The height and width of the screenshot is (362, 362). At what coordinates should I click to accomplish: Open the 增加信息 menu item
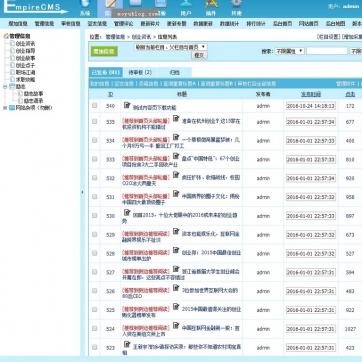[x=18, y=24]
